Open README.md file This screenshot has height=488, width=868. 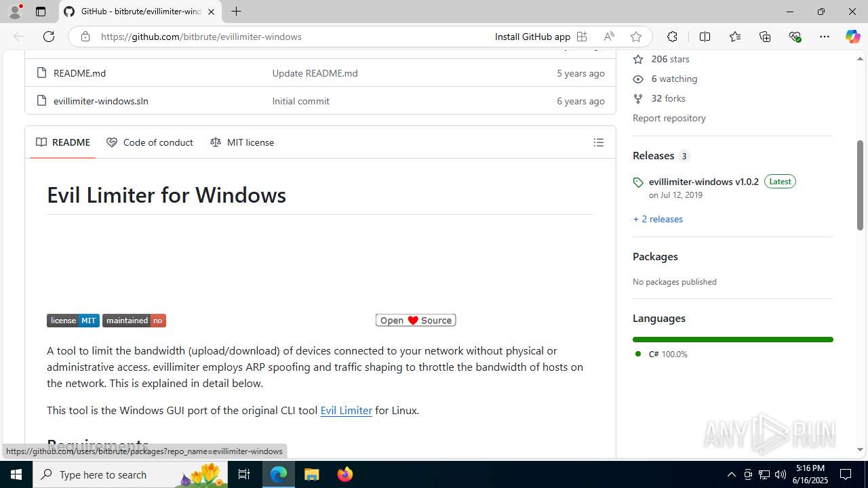coord(79,73)
